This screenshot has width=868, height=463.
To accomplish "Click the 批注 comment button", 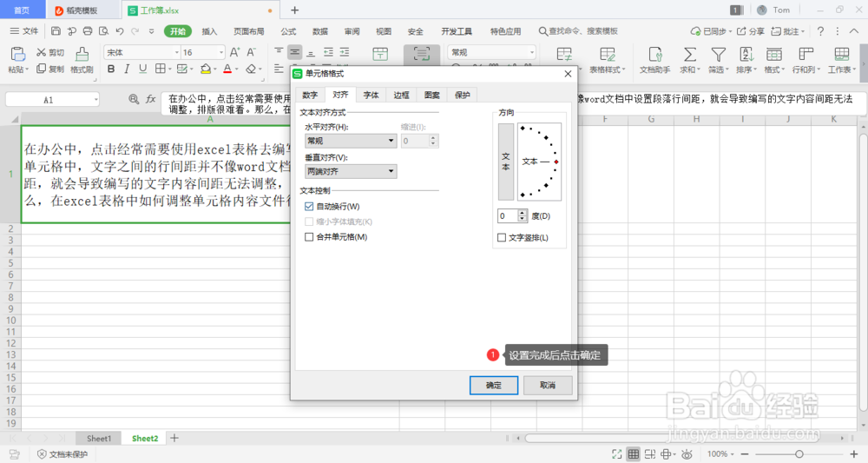I will [x=788, y=31].
